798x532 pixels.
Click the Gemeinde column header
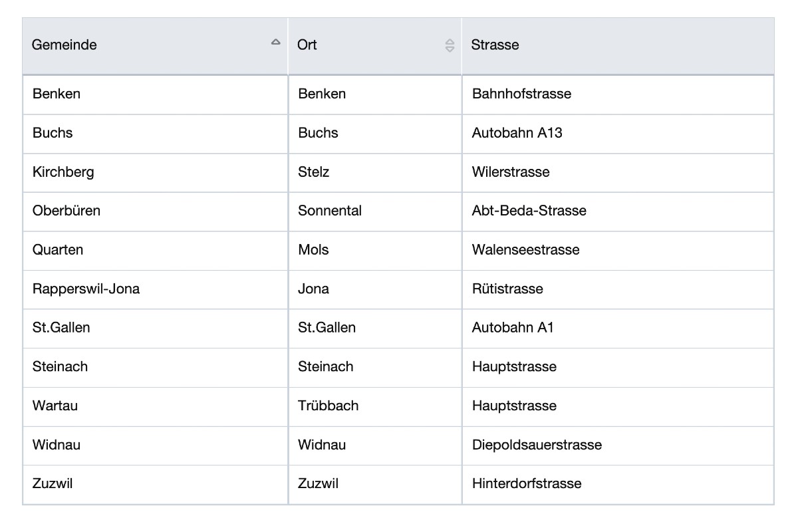click(155, 46)
